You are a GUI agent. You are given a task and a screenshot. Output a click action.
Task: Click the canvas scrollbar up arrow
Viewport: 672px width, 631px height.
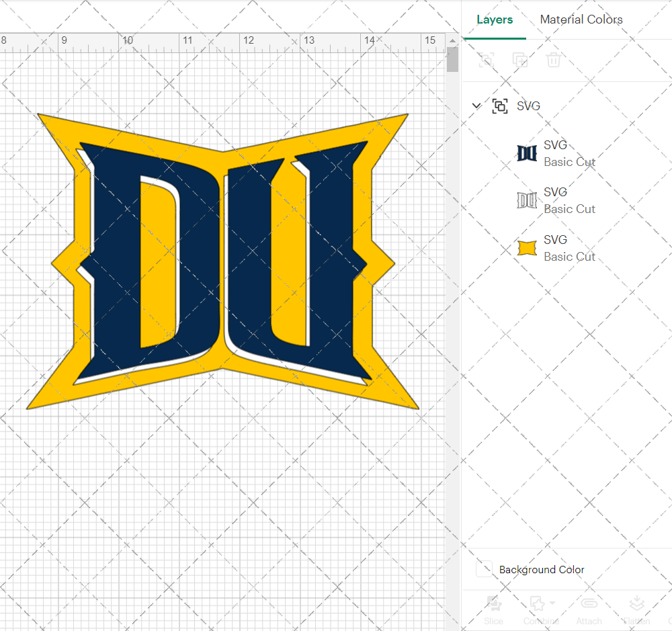pyautogui.click(x=452, y=41)
